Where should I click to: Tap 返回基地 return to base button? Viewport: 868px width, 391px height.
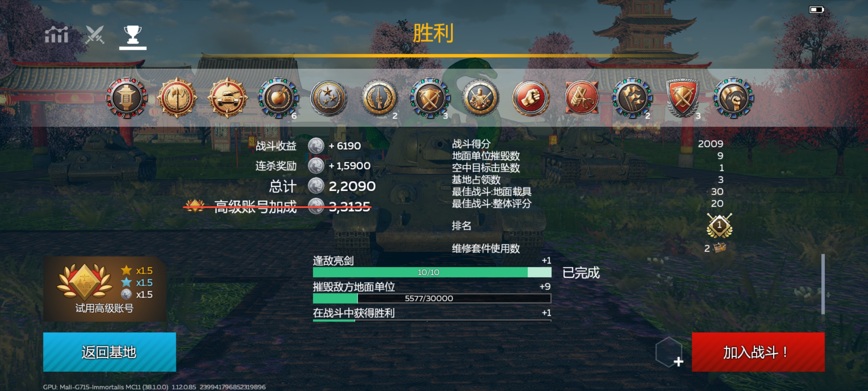pos(109,352)
